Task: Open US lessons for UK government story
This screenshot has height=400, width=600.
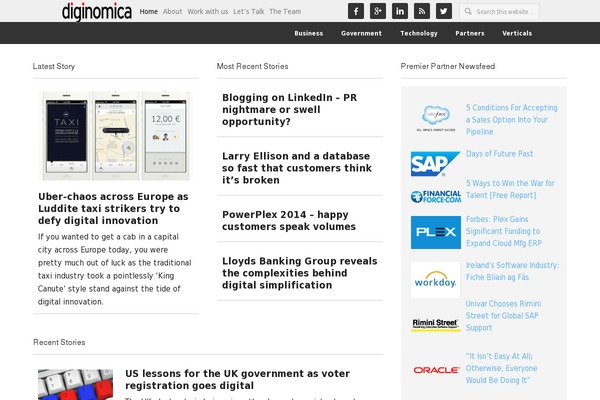Action: pos(237,379)
